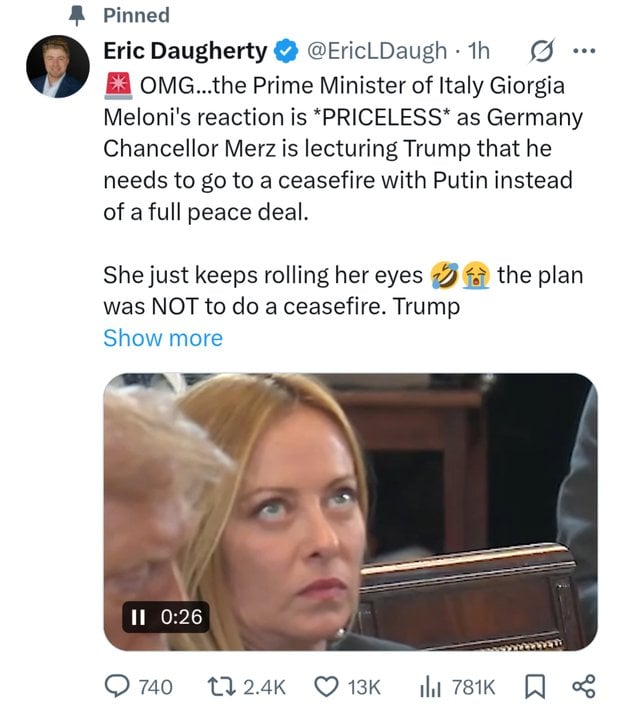View post analytics bar chart icon

tap(430, 687)
